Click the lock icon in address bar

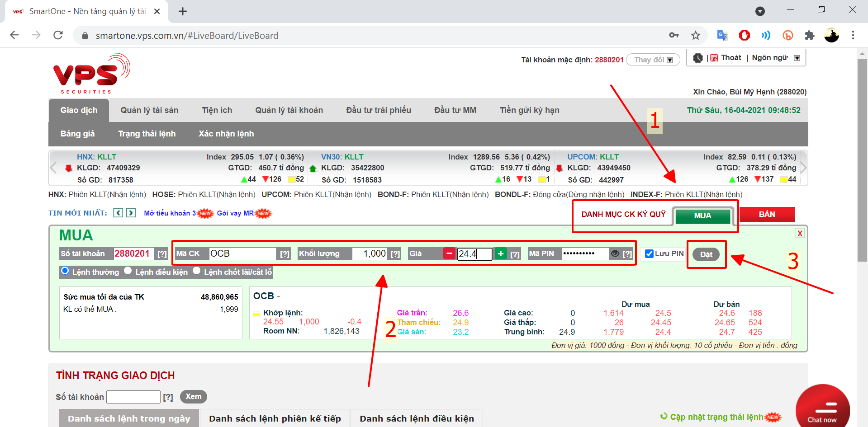coord(84,35)
